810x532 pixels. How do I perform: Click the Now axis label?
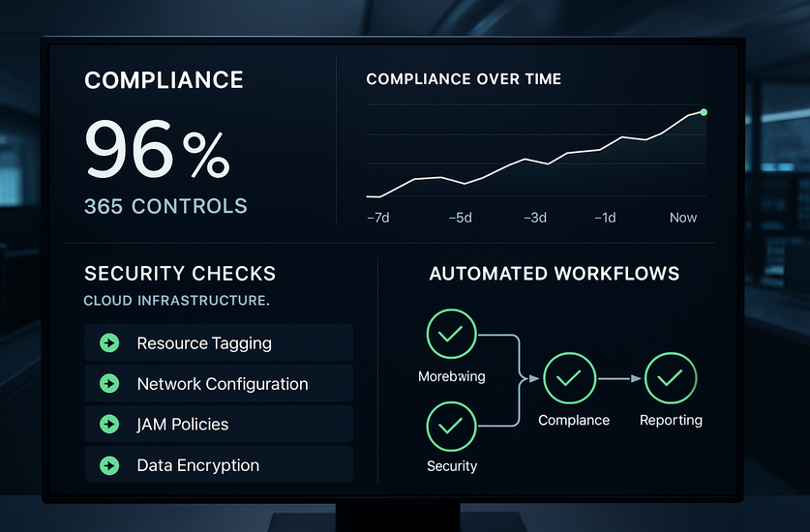tap(683, 218)
